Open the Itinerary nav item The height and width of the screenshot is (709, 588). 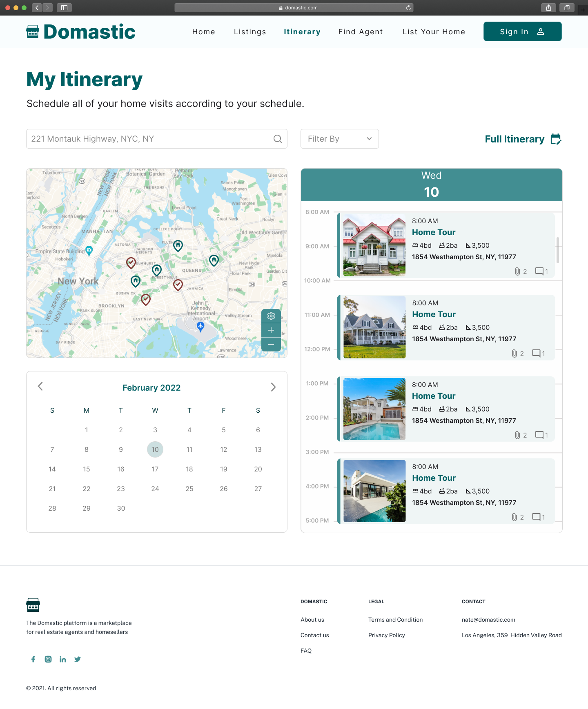pos(302,32)
